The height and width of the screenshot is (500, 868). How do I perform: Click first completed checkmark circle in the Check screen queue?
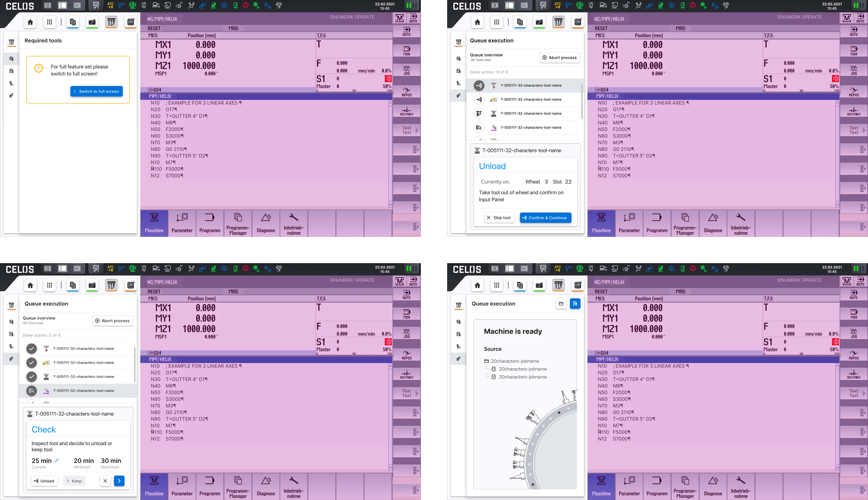coord(32,349)
